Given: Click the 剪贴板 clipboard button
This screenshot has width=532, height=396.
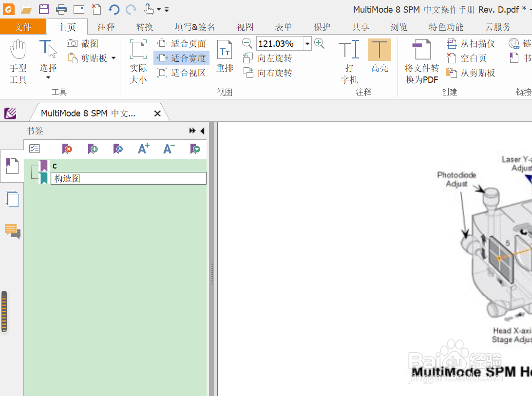Looking at the screenshot, I should pyautogui.click(x=88, y=58).
